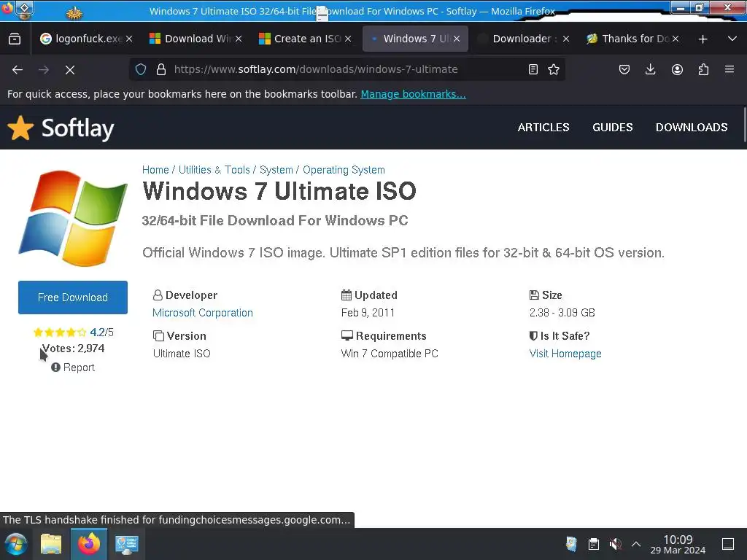Click the Softlay star logo
747x560 pixels.
tap(20, 128)
